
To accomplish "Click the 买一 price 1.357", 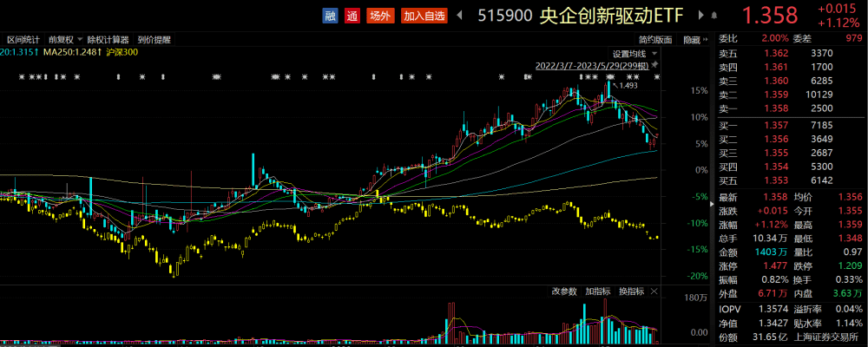I will (775, 126).
